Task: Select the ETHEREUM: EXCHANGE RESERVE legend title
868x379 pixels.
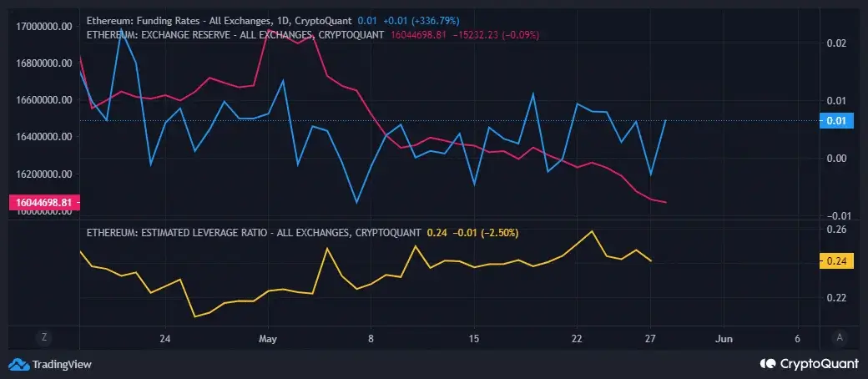Action: pos(235,35)
